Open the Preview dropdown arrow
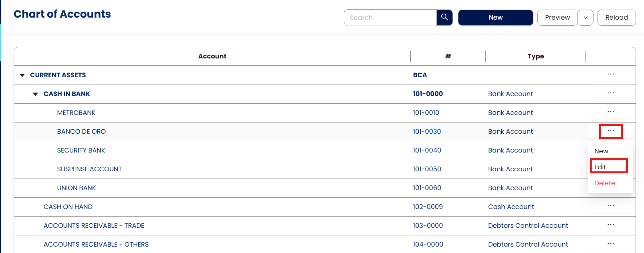644x253 pixels. pyautogui.click(x=585, y=18)
